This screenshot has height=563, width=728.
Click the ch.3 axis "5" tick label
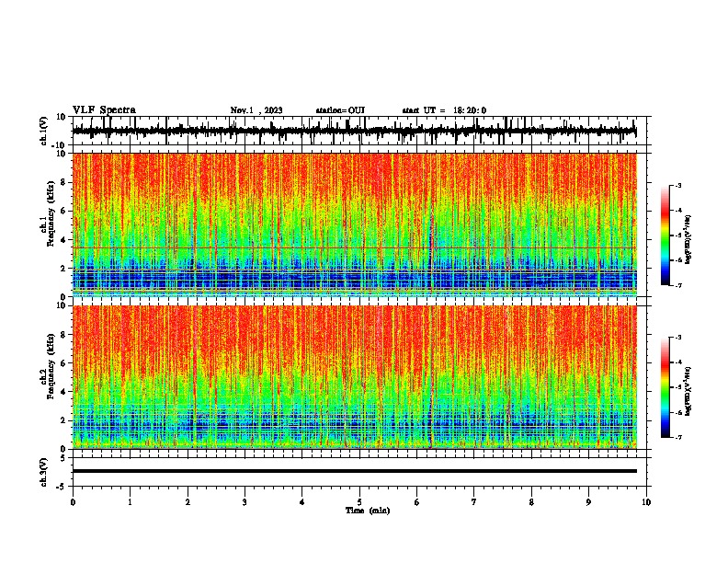(63, 458)
